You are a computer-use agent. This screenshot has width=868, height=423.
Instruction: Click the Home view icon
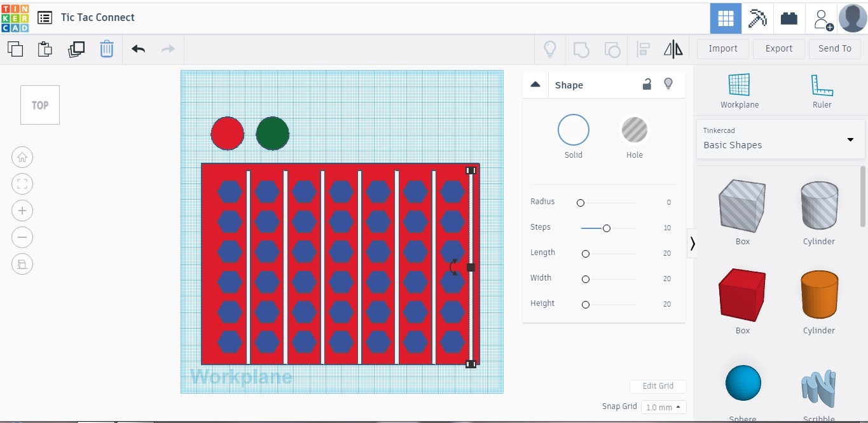click(22, 157)
